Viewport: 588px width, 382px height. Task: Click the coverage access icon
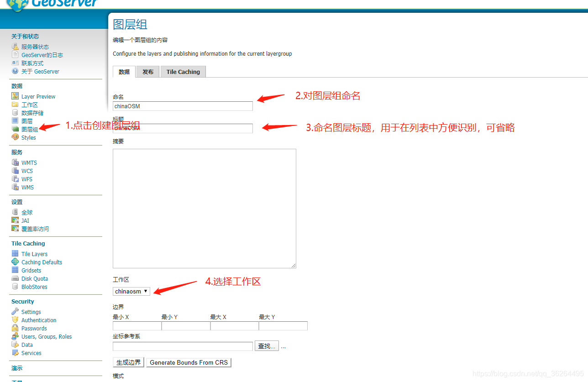tap(15, 229)
